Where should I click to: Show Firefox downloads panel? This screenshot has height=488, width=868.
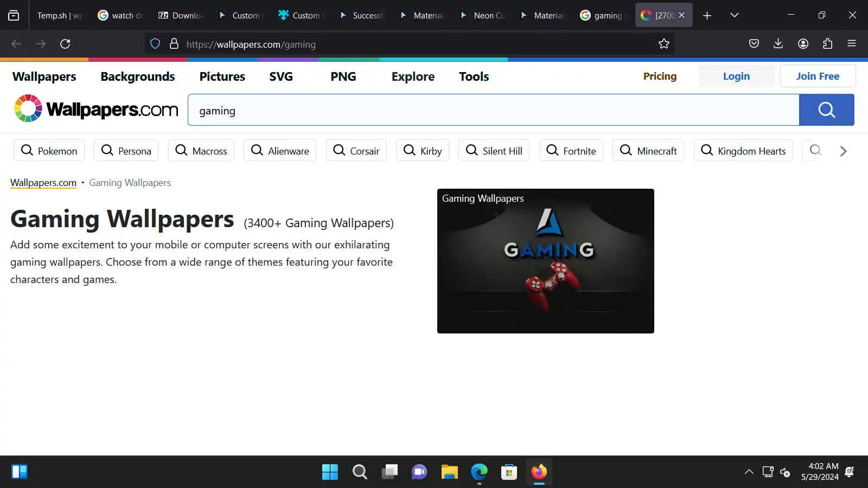778,44
